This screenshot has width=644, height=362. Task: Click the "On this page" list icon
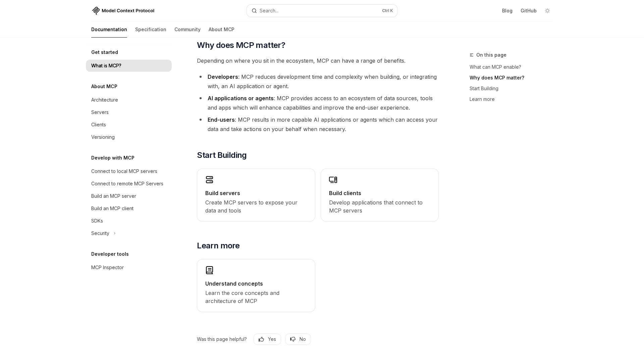pyautogui.click(x=471, y=55)
